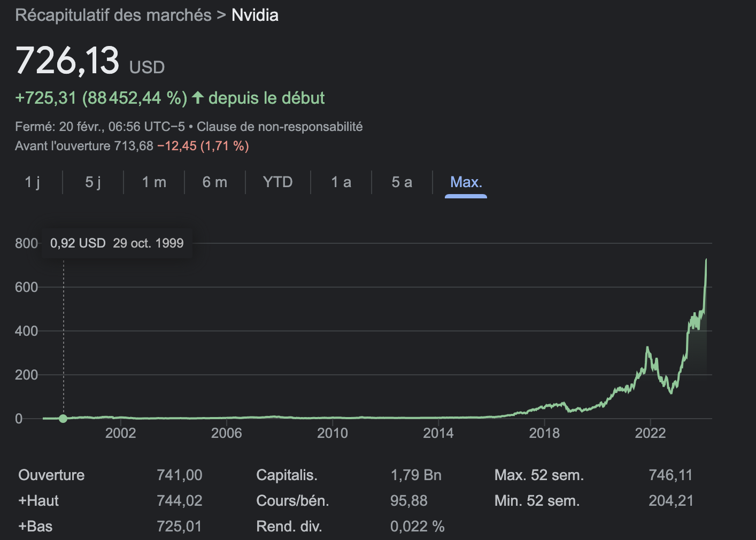This screenshot has width=756, height=540.
Task: Click the +Bas value 725,01
Action: pos(179,526)
